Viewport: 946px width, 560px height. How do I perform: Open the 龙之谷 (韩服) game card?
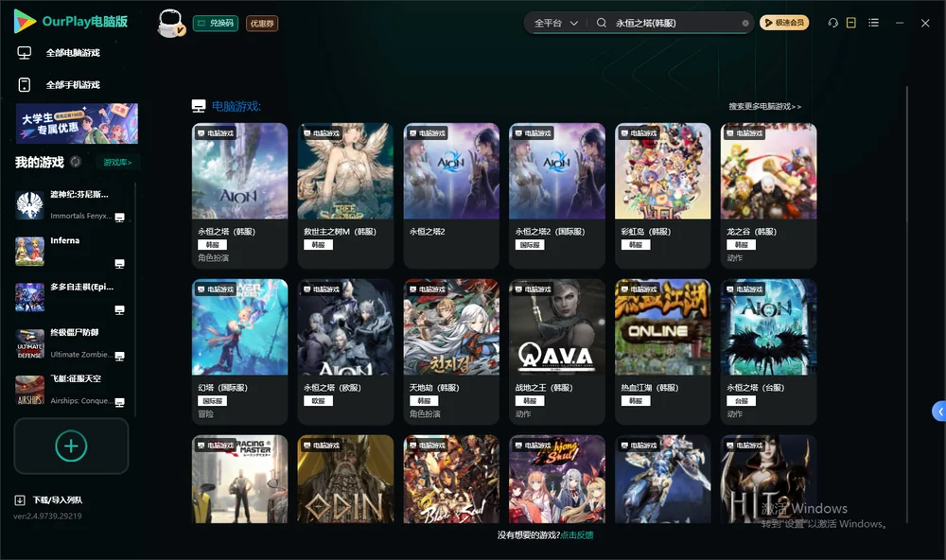tap(768, 196)
